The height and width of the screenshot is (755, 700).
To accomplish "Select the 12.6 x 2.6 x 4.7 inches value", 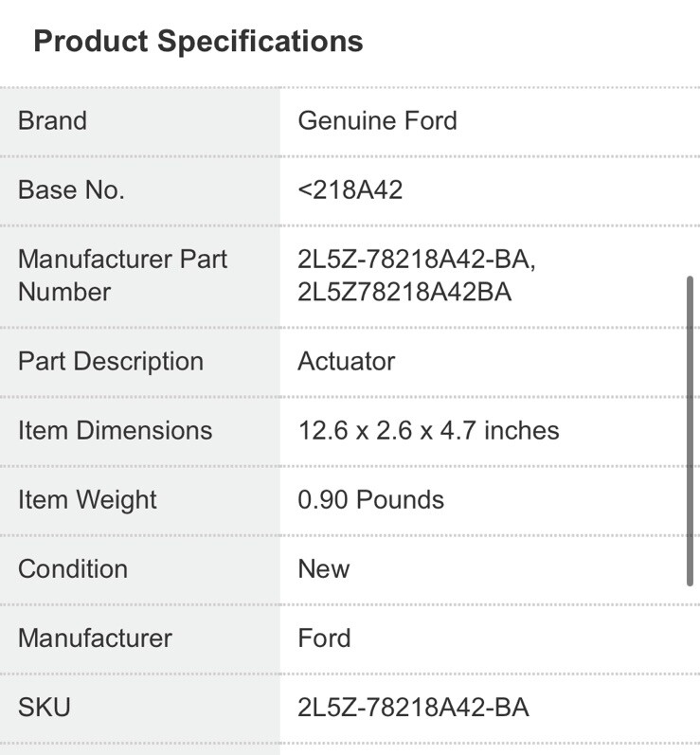I will [428, 431].
